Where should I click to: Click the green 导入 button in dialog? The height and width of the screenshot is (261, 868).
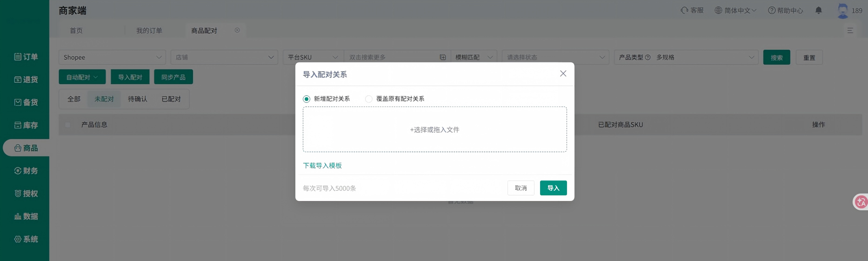[x=554, y=188]
